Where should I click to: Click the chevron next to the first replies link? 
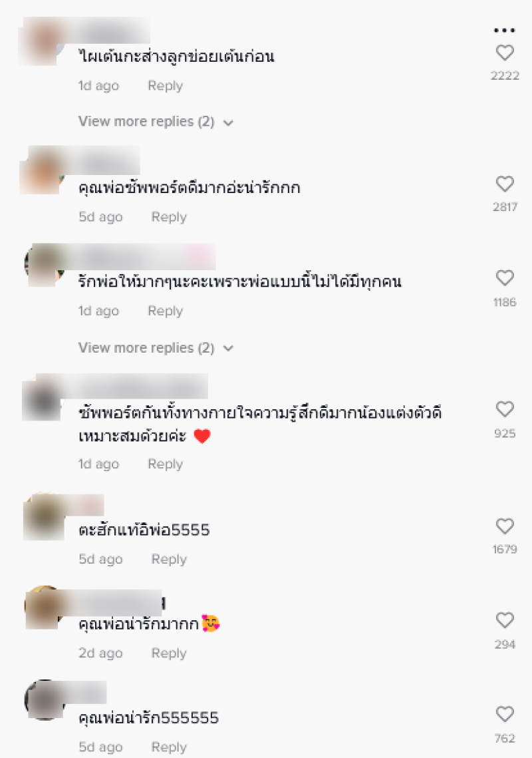(228, 123)
